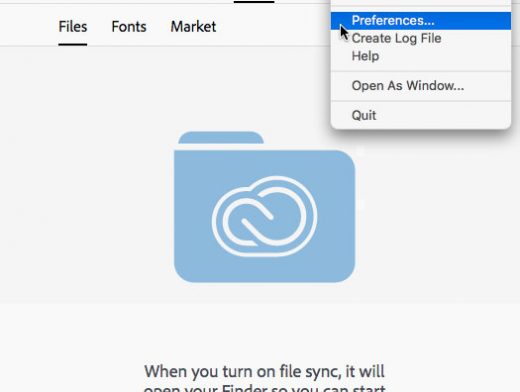The height and width of the screenshot is (392, 520).
Task: Switch to the Fonts tab
Action: click(129, 27)
